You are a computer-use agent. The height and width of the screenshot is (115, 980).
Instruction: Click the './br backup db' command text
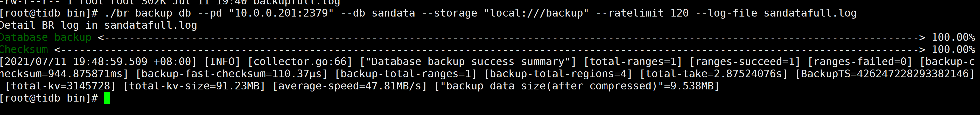[148, 13]
